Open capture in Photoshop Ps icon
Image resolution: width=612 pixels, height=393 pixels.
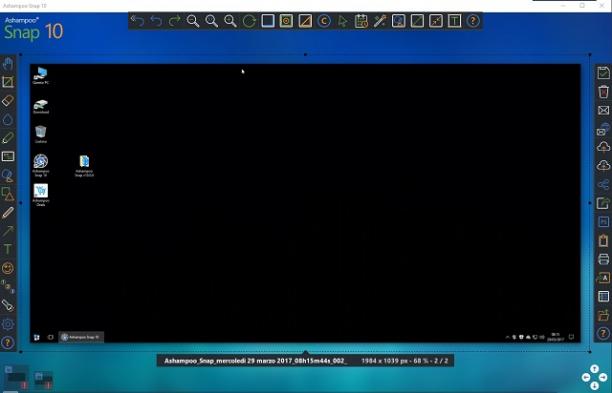coord(603,222)
